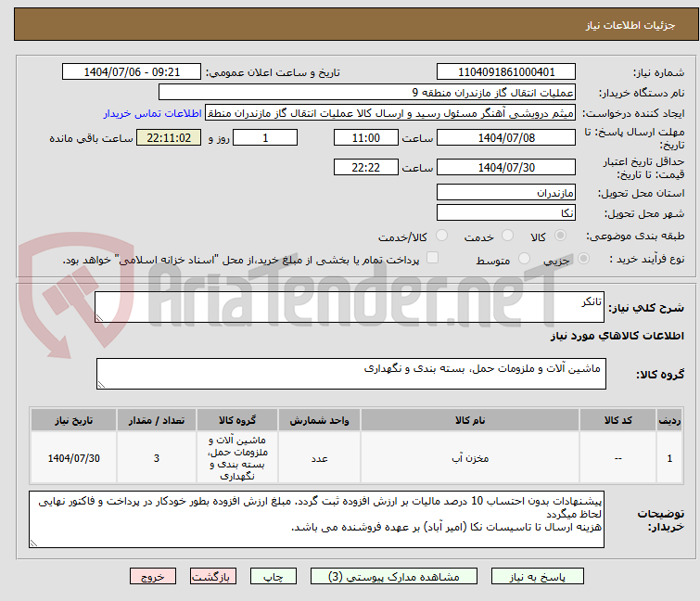This screenshot has width=700, height=601.
Task: Click the پاسخ به نیاز button
Action: (x=538, y=577)
